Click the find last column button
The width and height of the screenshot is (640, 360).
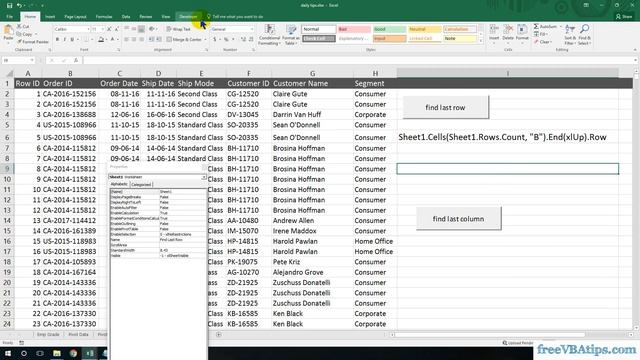tap(458, 219)
